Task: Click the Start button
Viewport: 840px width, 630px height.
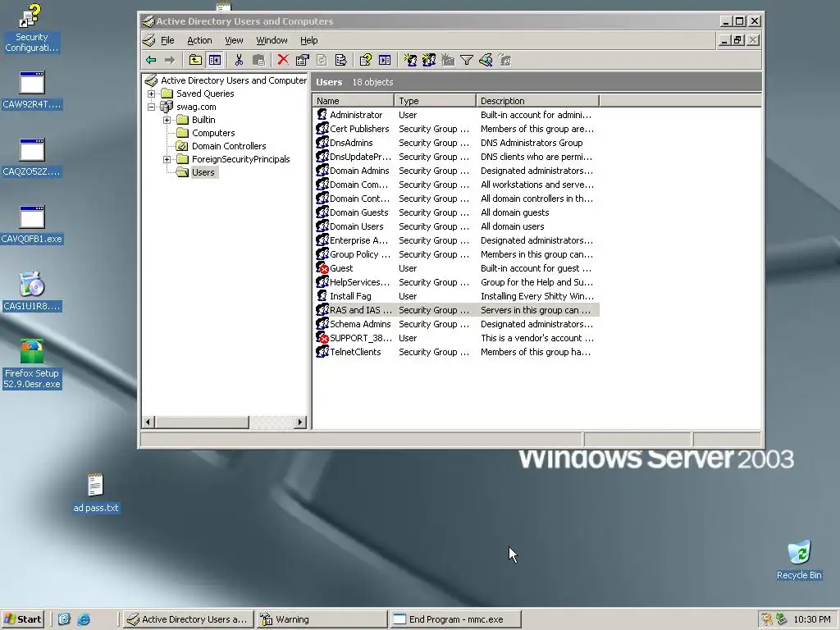Action: coord(23,619)
